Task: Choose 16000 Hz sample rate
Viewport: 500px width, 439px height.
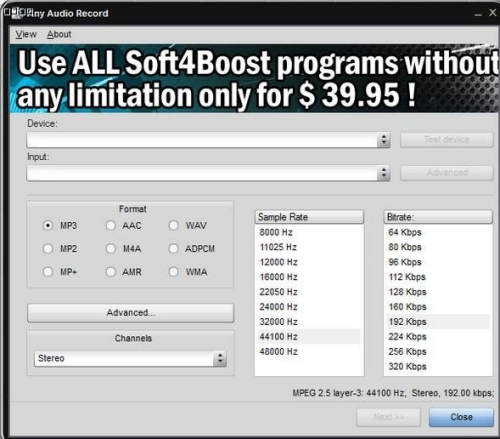Action: (x=309, y=277)
